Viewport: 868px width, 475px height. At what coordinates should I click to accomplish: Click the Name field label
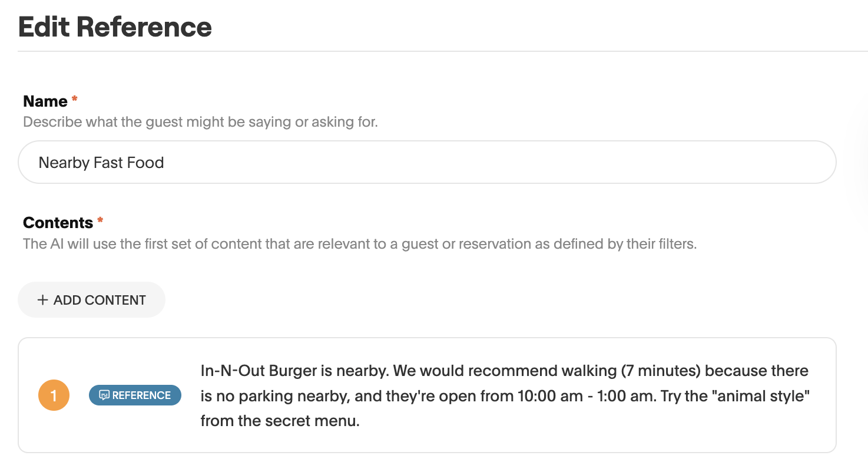click(45, 101)
